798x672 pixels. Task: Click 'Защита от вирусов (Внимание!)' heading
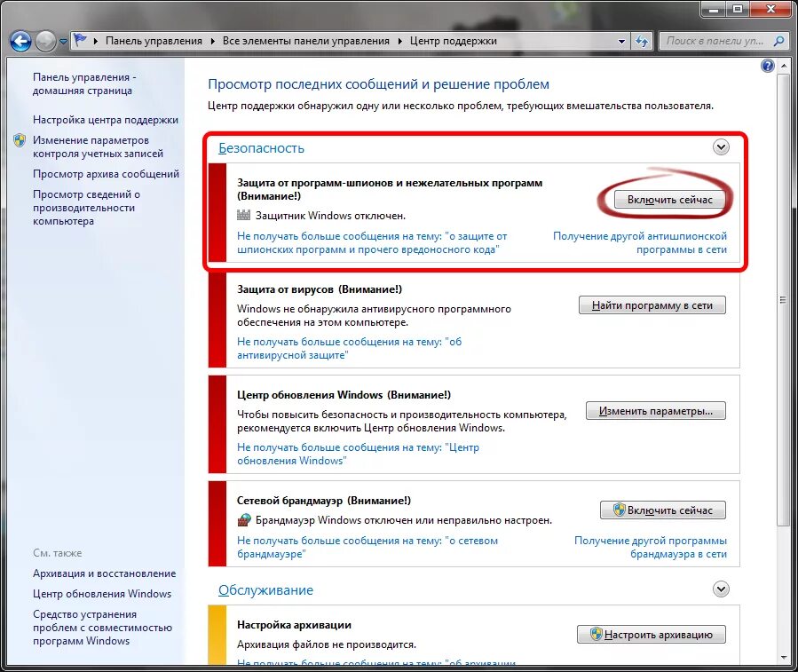[x=319, y=289]
